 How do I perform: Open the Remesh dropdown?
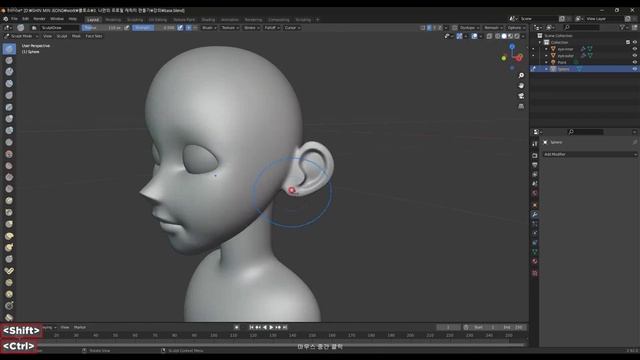click(493, 28)
